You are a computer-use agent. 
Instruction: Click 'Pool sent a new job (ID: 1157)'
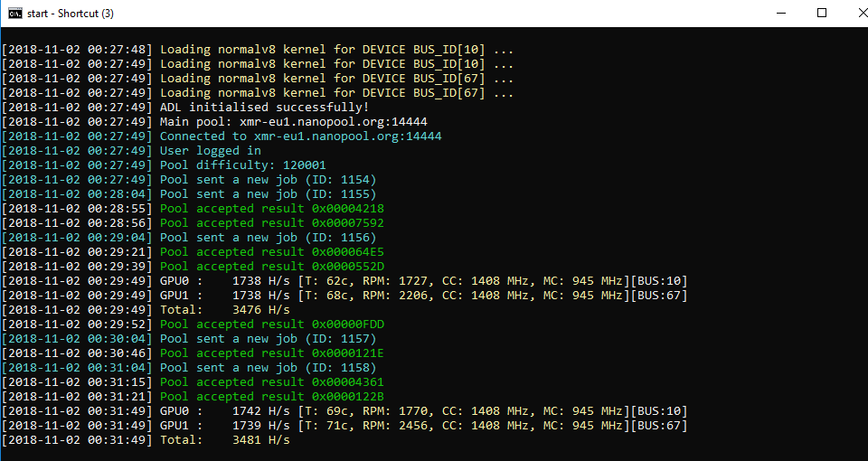click(268, 338)
